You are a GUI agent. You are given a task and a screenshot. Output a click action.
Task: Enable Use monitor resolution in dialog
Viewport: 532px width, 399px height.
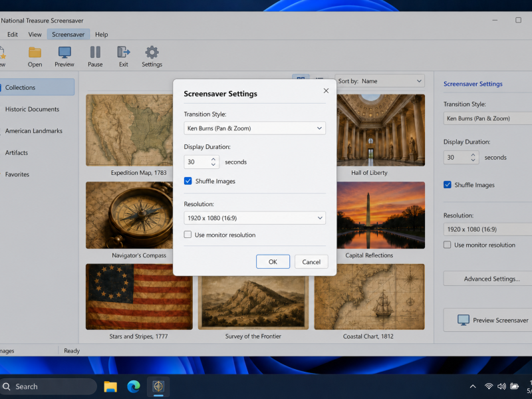pyautogui.click(x=188, y=235)
